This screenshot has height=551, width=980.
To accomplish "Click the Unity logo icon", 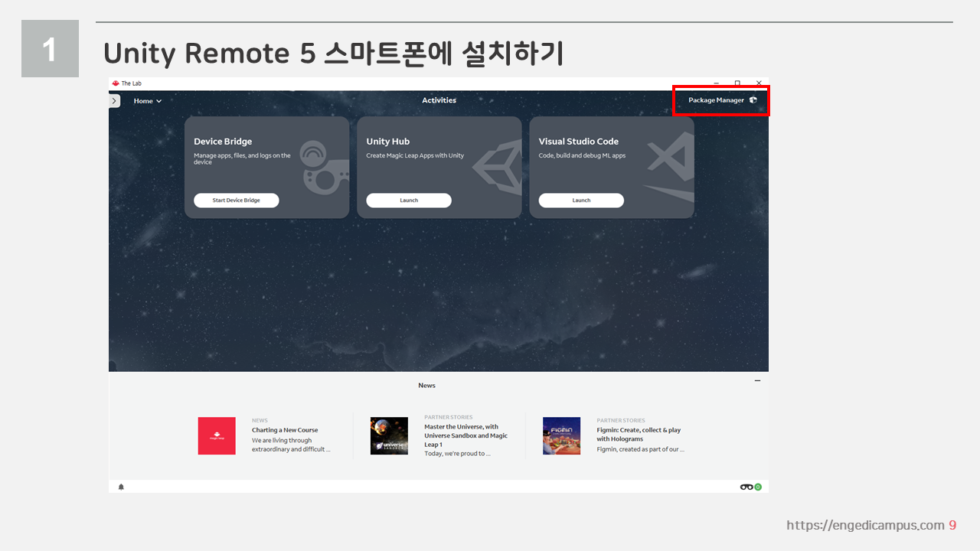I will (x=497, y=167).
